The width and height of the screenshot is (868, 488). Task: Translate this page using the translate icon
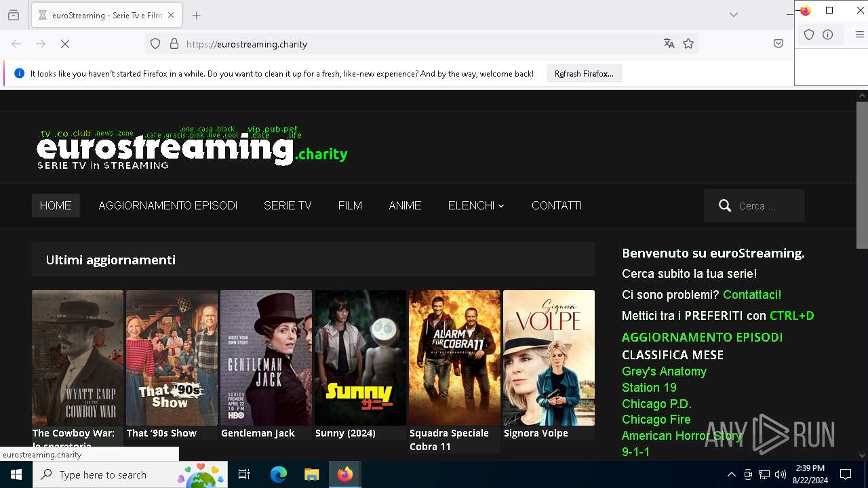tap(669, 44)
